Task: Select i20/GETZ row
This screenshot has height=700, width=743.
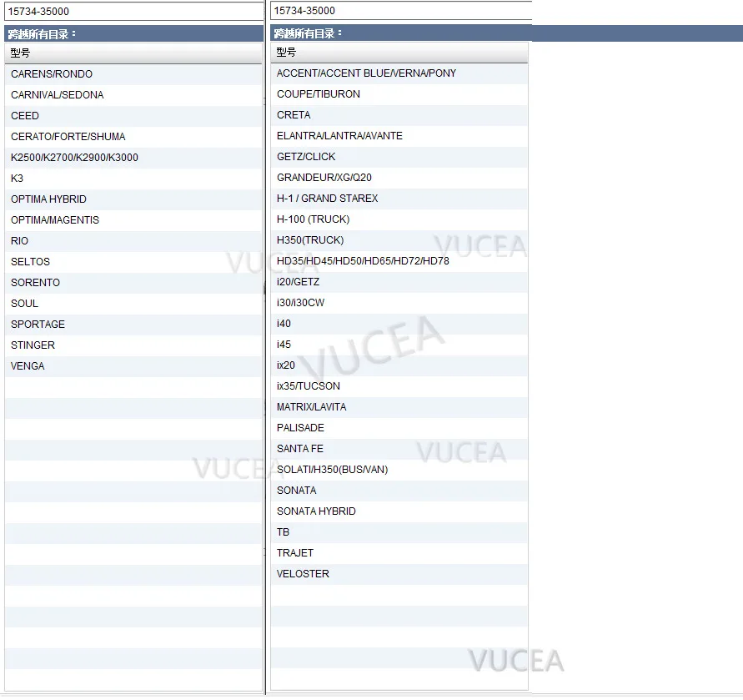Action: click(399, 282)
